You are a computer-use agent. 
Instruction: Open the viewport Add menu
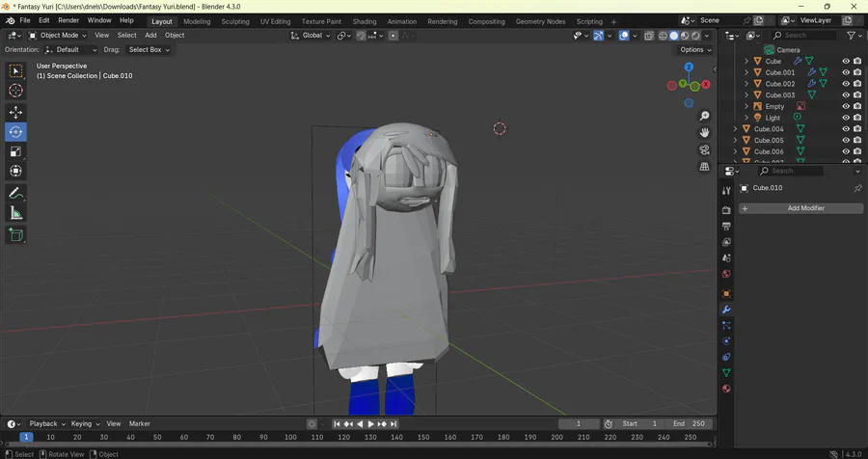(x=150, y=36)
